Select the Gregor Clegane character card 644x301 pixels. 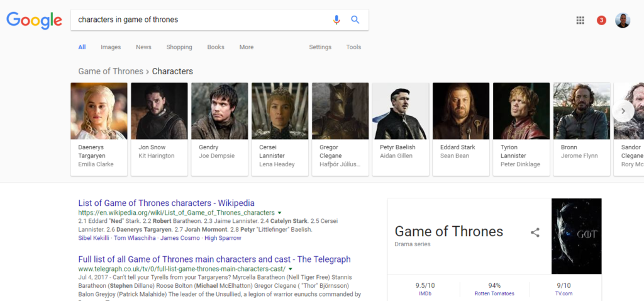[340, 129]
